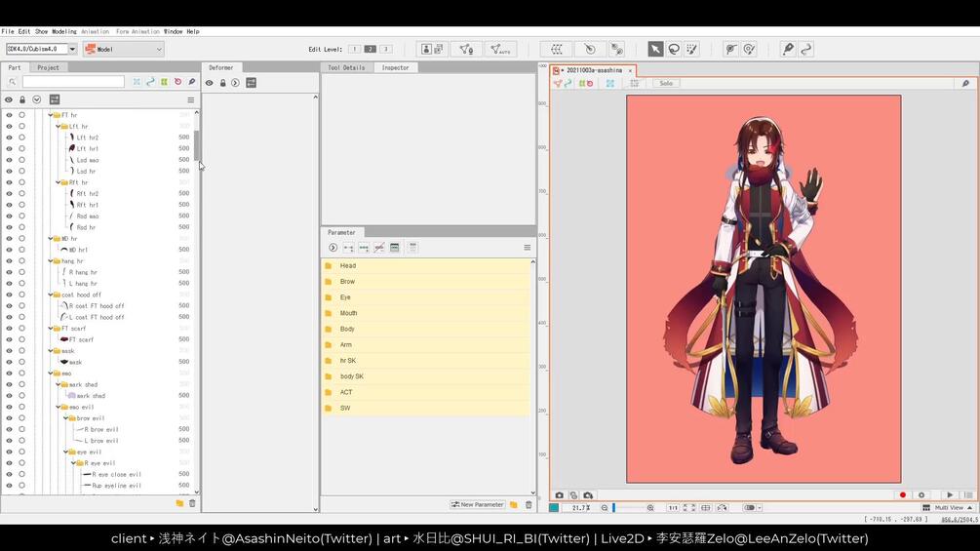Screen dimensions: 980x551
Task: Click the Part panel hamburger menu
Action: pyautogui.click(x=190, y=99)
